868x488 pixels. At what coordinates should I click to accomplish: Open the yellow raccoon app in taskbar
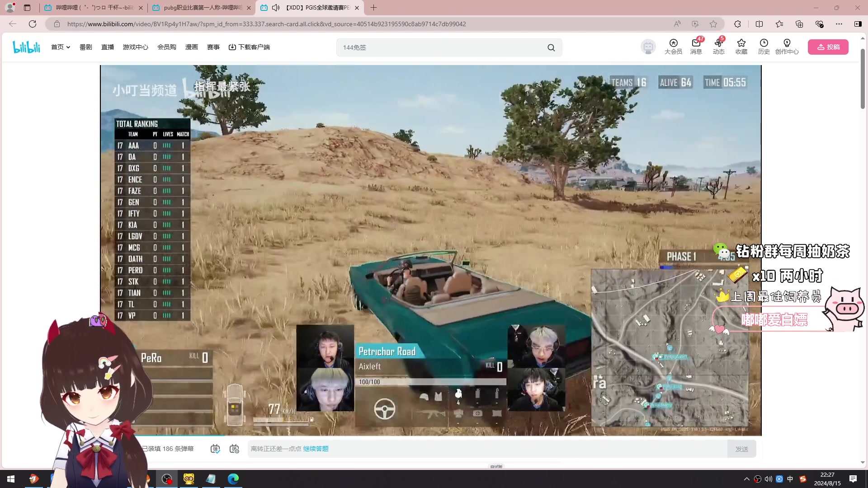[x=189, y=479]
